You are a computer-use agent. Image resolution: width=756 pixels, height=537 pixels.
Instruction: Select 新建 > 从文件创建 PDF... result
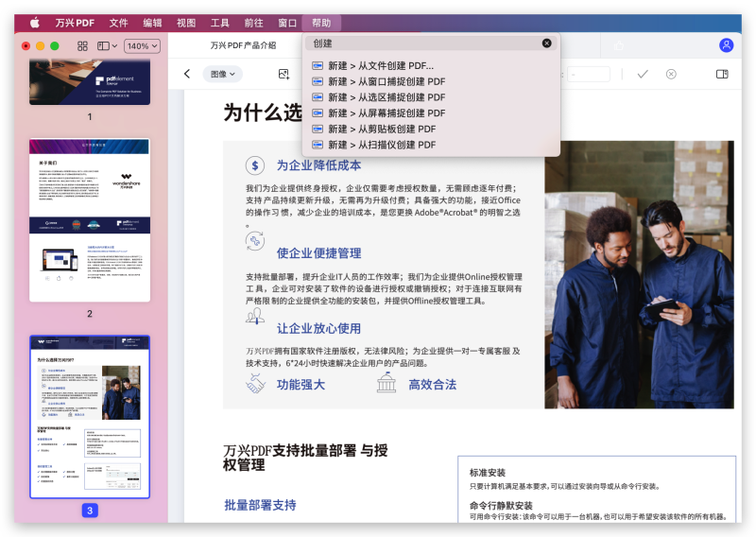[x=381, y=66]
